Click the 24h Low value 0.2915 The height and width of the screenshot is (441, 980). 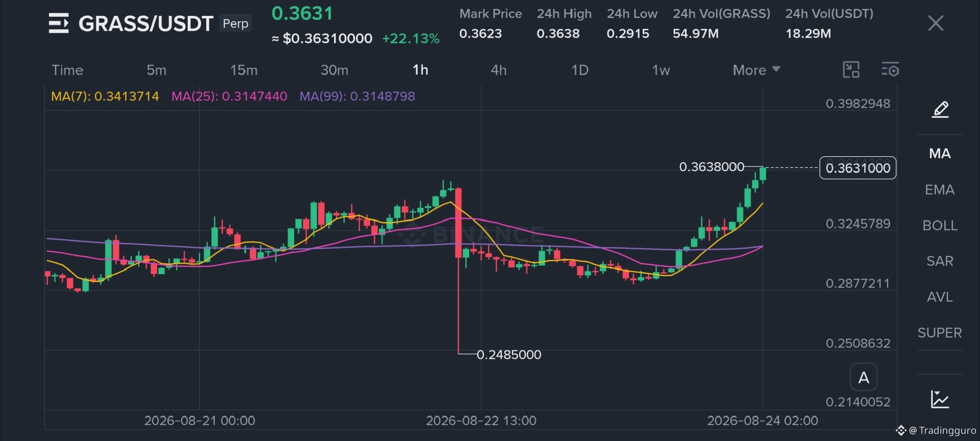[628, 34]
